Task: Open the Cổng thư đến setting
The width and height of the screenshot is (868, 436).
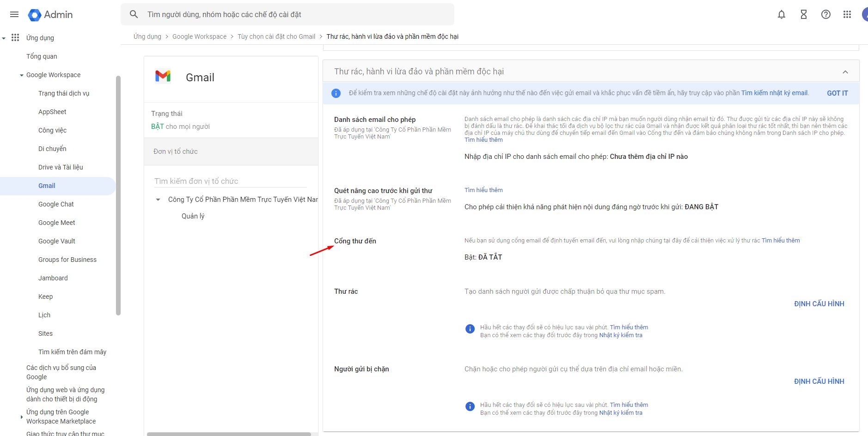Action: (x=355, y=241)
